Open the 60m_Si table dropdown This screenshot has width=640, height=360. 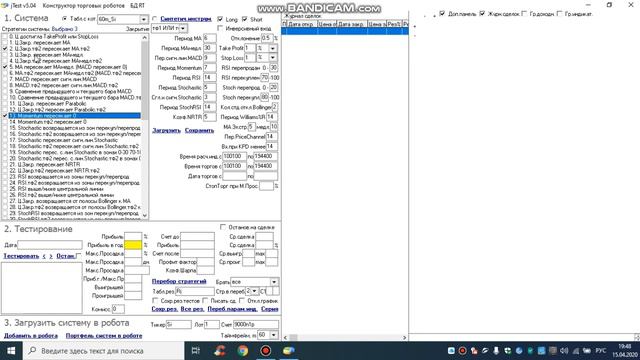pos(143,19)
